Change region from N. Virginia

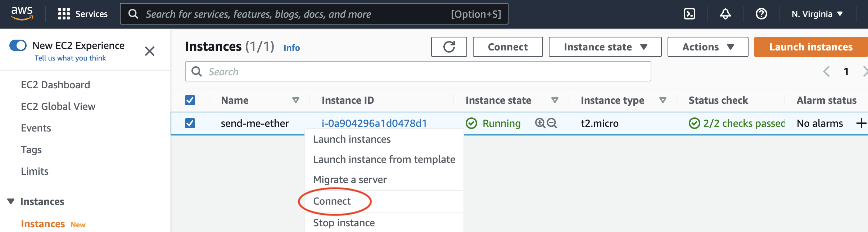817,14
